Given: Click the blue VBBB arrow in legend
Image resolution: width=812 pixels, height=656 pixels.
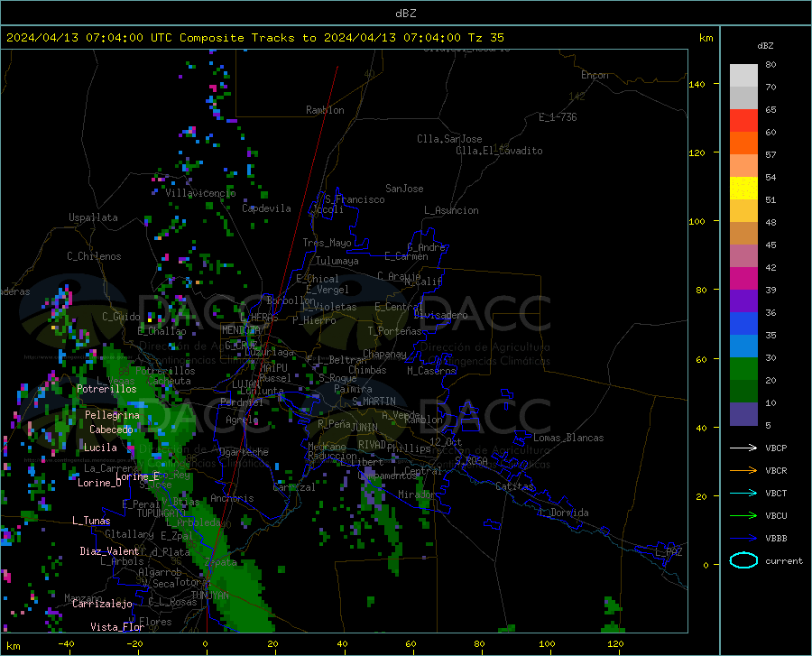Looking at the screenshot, I should click(x=743, y=538).
